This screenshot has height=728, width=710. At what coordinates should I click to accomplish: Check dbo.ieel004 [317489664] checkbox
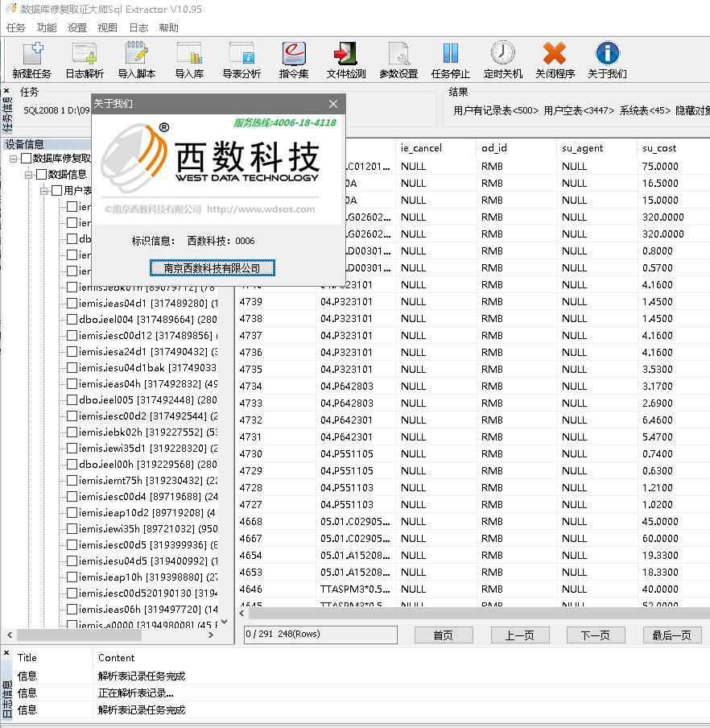[x=72, y=320]
